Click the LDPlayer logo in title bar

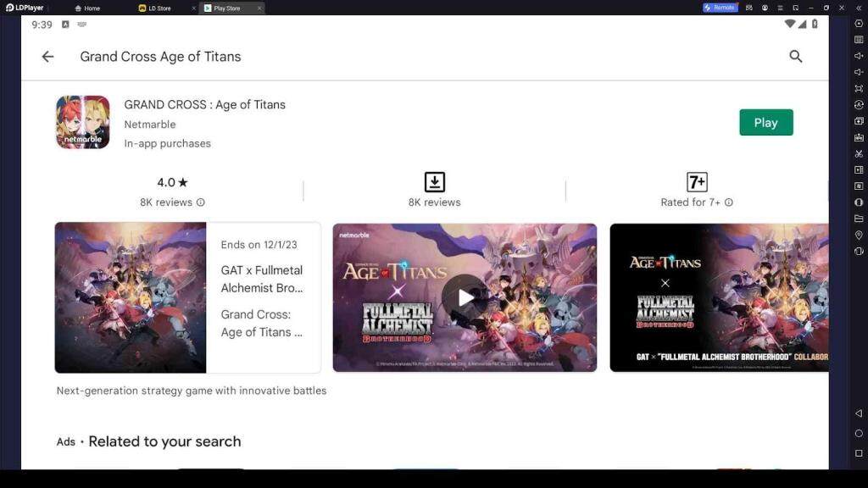25,8
